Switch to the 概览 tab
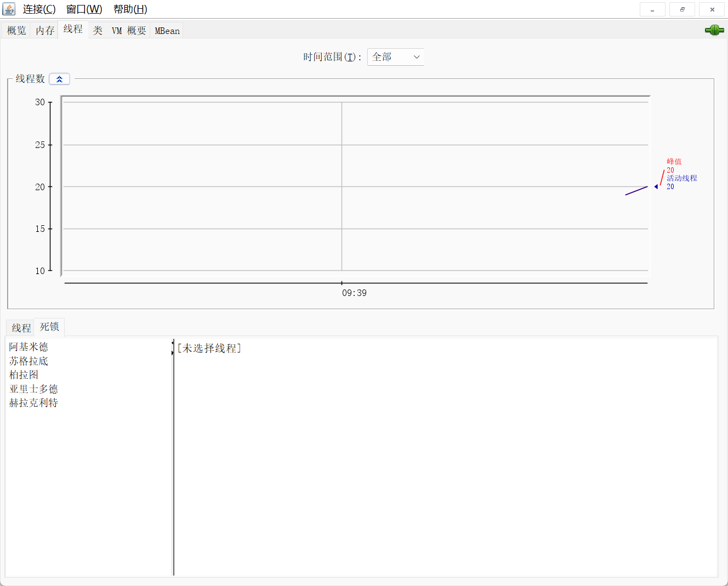The width and height of the screenshot is (728, 586). [16, 31]
